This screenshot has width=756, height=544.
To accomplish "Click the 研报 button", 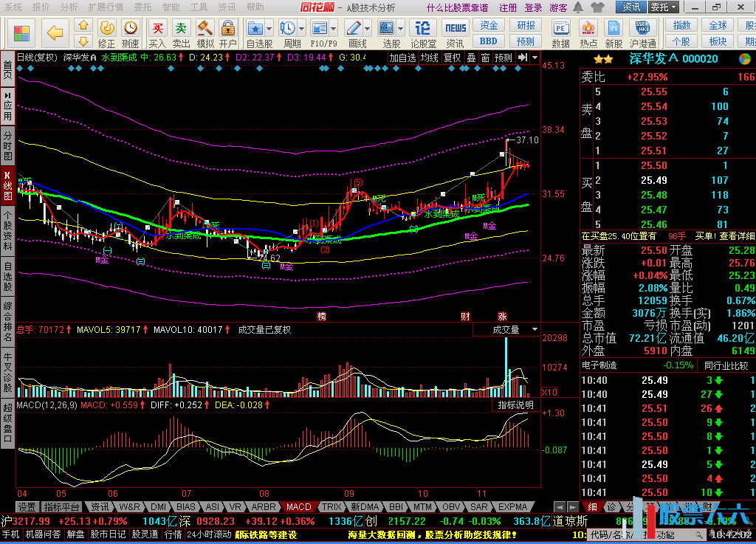I will click(x=526, y=26).
